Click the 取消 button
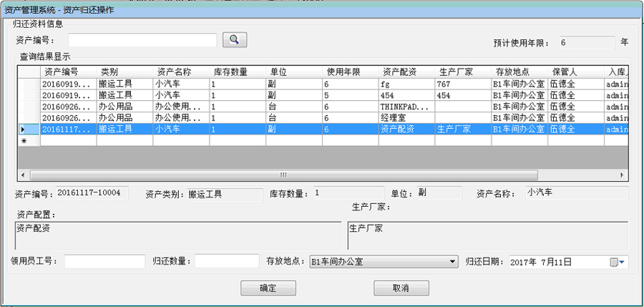Screen dimensions: 644x307 point(401,288)
